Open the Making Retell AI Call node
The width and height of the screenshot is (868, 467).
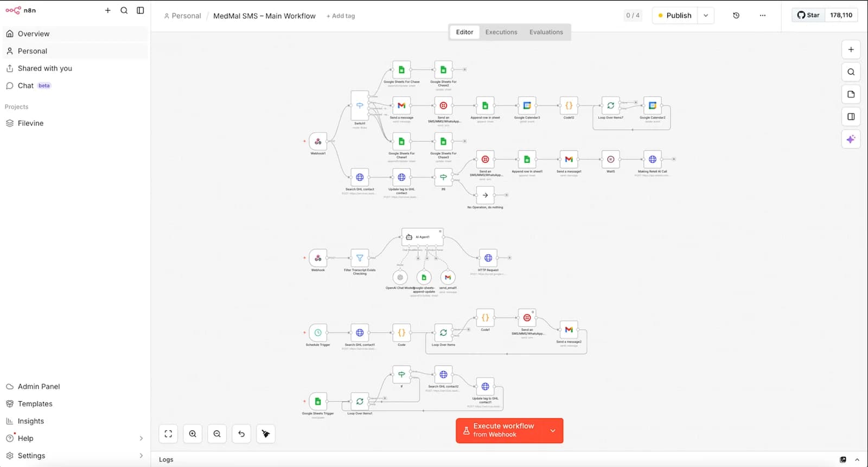(x=652, y=159)
